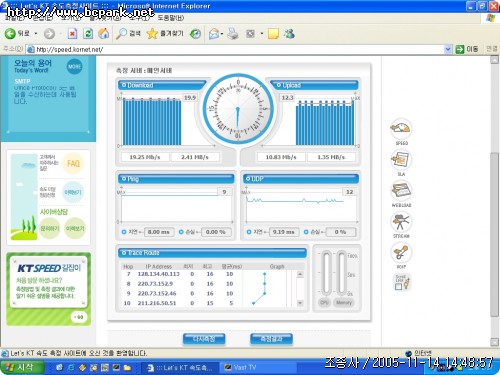Image resolution: width=500 pixels, height=375 pixels.
Task: Open the VOIP icon in the right sidebar
Action: tap(401, 253)
